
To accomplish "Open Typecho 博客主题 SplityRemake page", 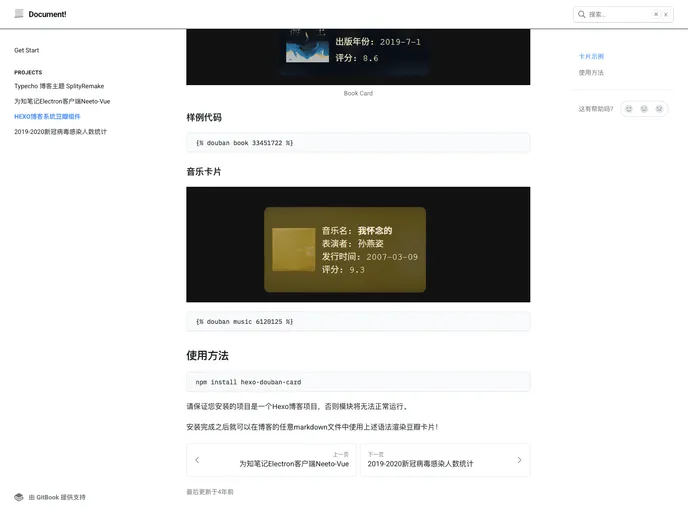I will coord(59,86).
